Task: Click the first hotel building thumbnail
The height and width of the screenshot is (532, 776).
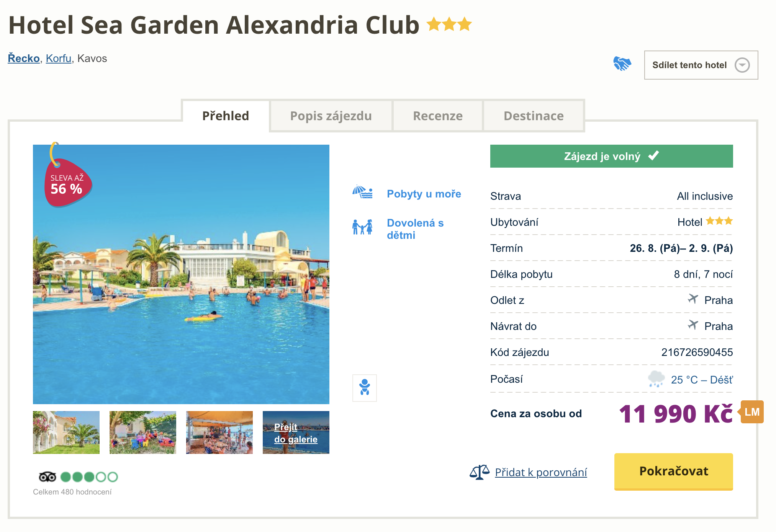Action: click(66, 432)
